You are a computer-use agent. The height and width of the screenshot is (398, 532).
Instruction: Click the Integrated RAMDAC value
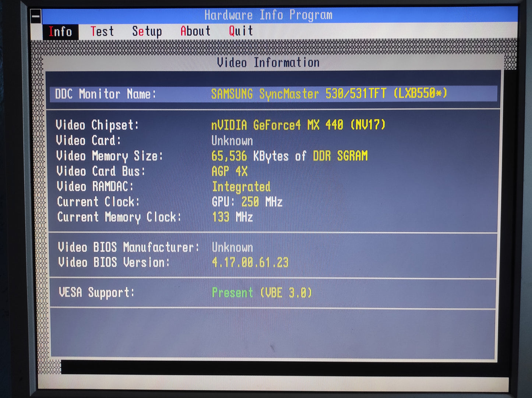pos(241,187)
